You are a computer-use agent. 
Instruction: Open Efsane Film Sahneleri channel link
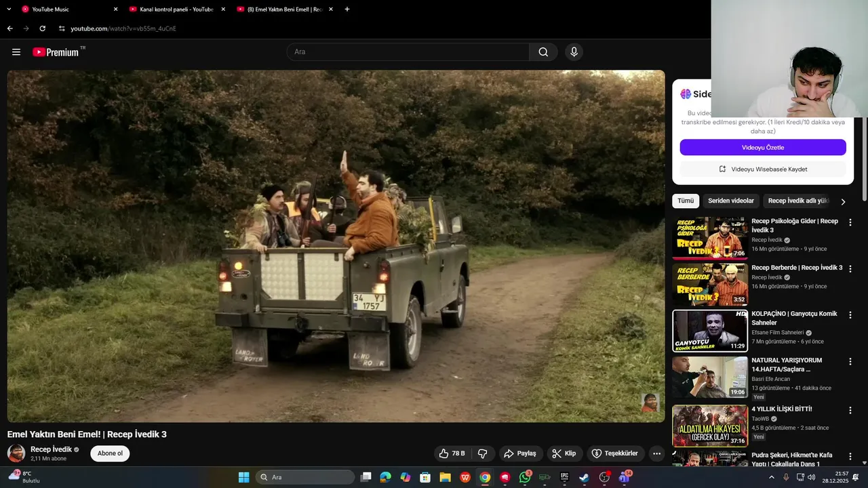coord(778,333)
